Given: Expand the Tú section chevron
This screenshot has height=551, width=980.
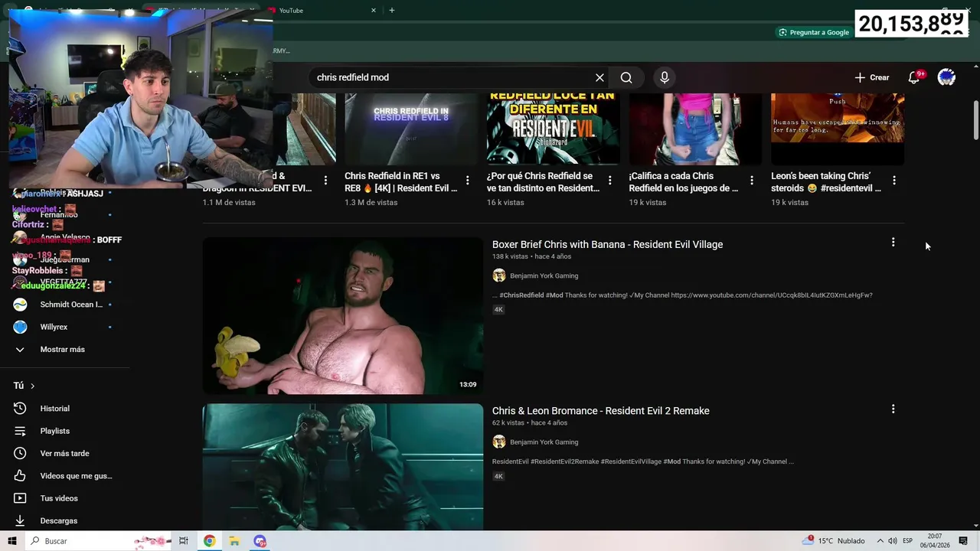Looking at the screenshot, I should pyautogui.click(x=32, y=386).
